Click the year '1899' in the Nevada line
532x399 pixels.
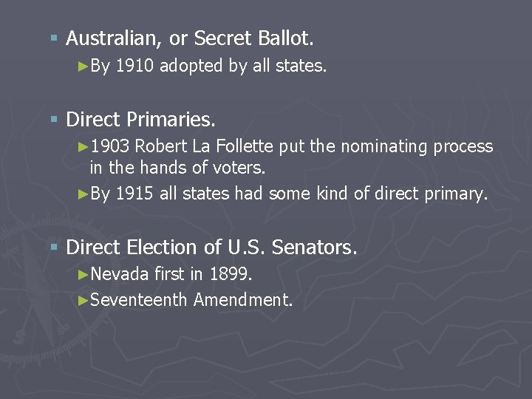[x=231, y=275]
